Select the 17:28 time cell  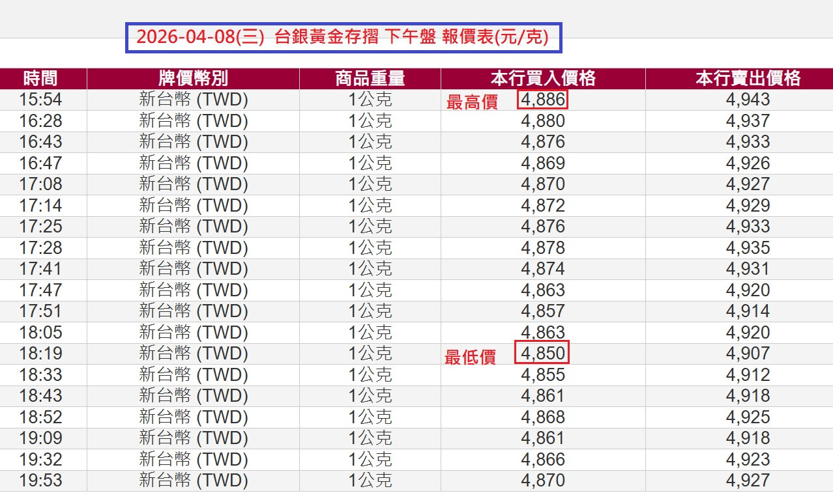[x=43, y=248]
